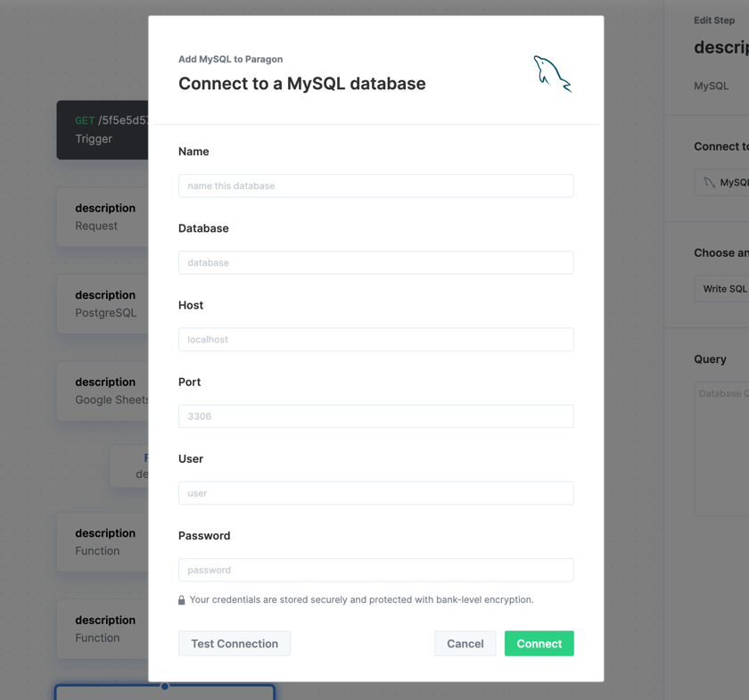Image resolution: width=749 pixels, height=700 pixels.
Task: Click the User input field
Action: (376, 493)
